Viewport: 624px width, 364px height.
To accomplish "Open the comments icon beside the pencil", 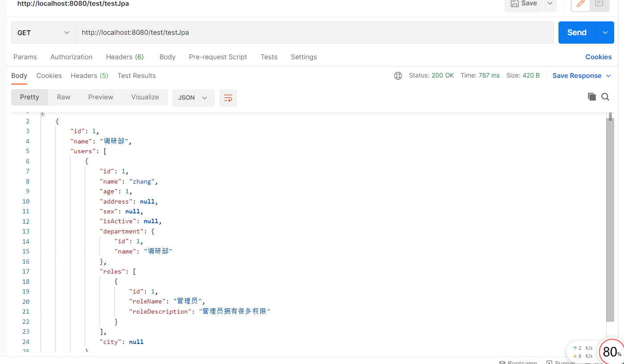I will coord(599,4).
